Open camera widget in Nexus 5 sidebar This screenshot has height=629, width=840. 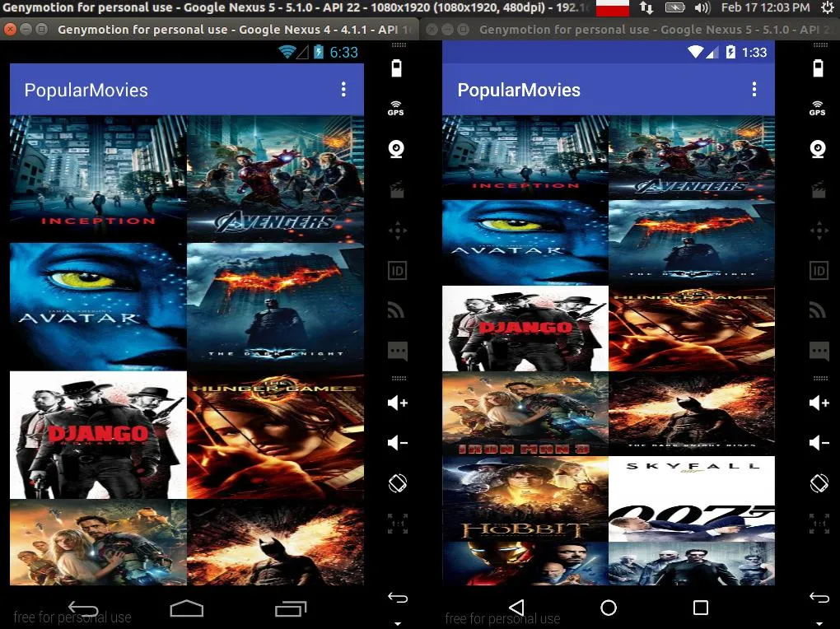818,149
